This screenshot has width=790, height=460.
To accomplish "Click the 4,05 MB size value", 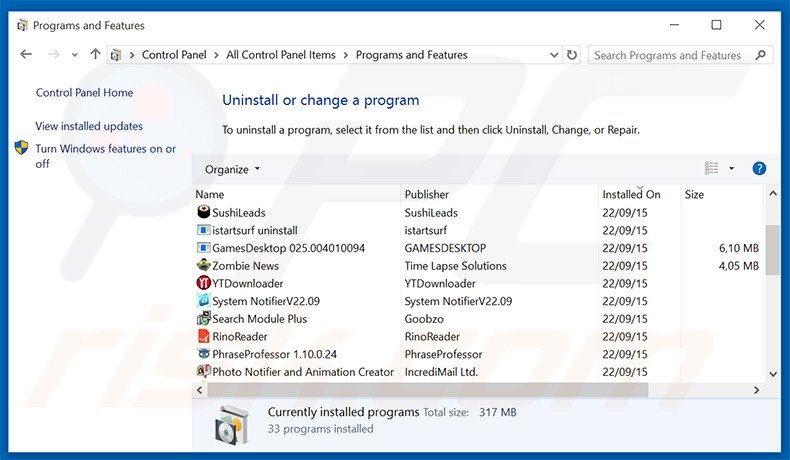I will [x=739, y=266].
